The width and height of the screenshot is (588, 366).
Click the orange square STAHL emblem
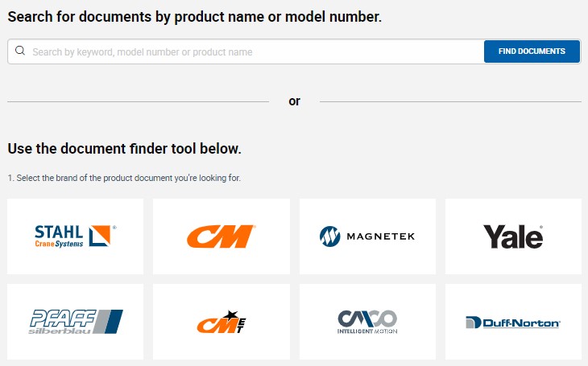tap(100, 236)
